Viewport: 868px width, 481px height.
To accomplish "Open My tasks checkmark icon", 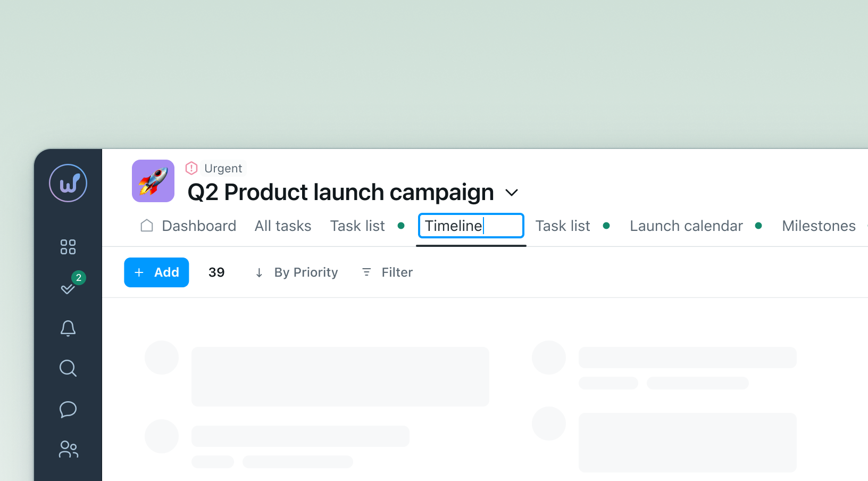I will (68, 288).
